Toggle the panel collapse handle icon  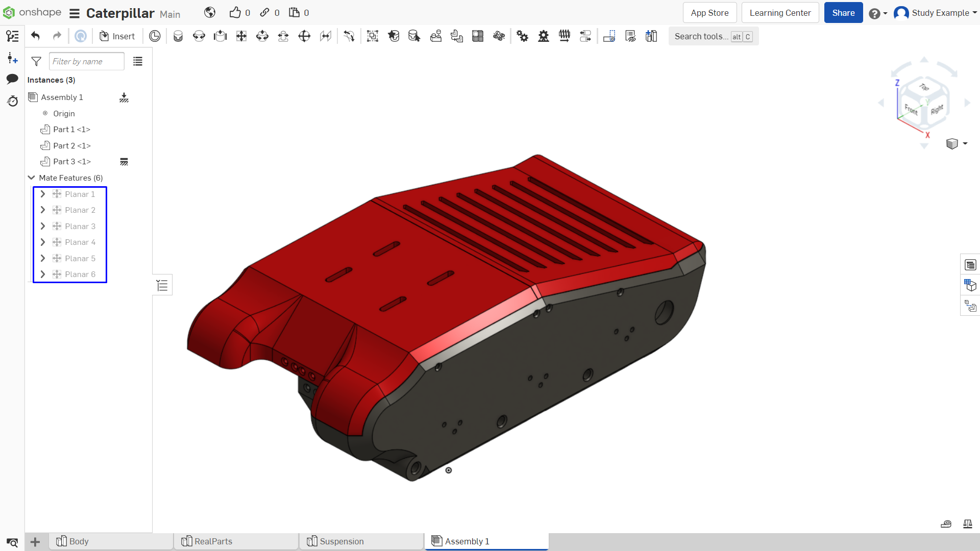162,285
